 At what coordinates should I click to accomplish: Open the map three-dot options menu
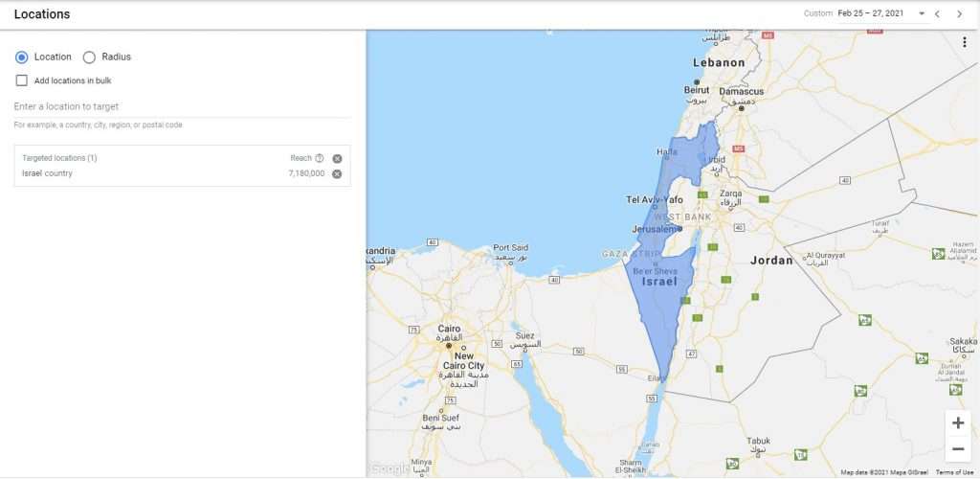(965, 42)
